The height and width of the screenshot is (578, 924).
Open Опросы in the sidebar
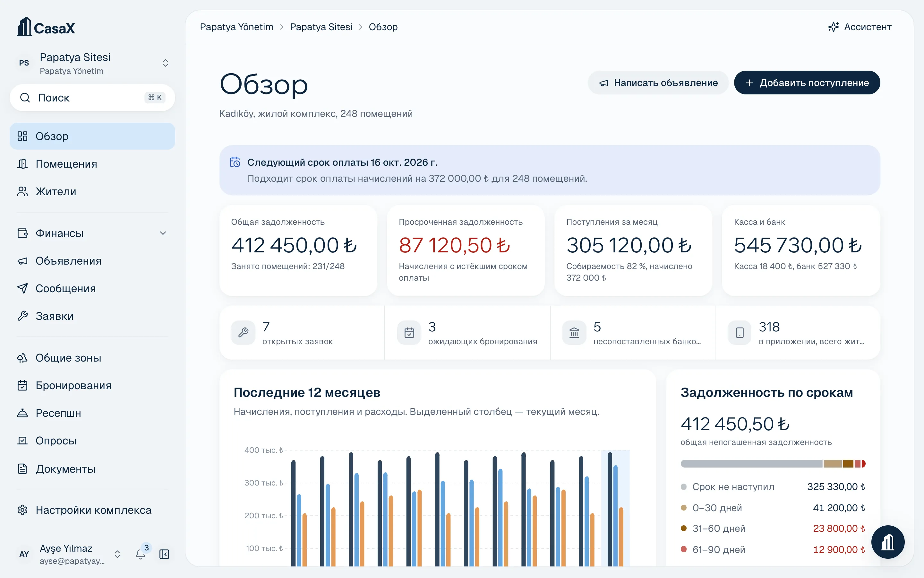point(92,441)
